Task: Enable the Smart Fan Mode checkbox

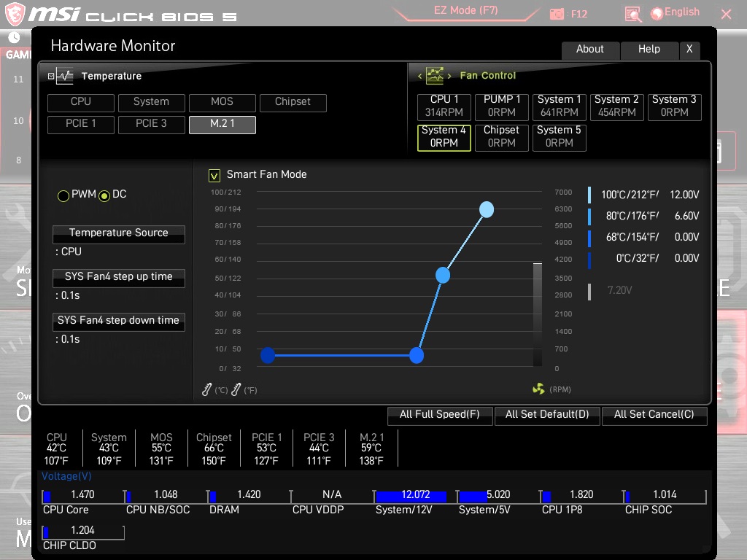Action: click(214, 176)
